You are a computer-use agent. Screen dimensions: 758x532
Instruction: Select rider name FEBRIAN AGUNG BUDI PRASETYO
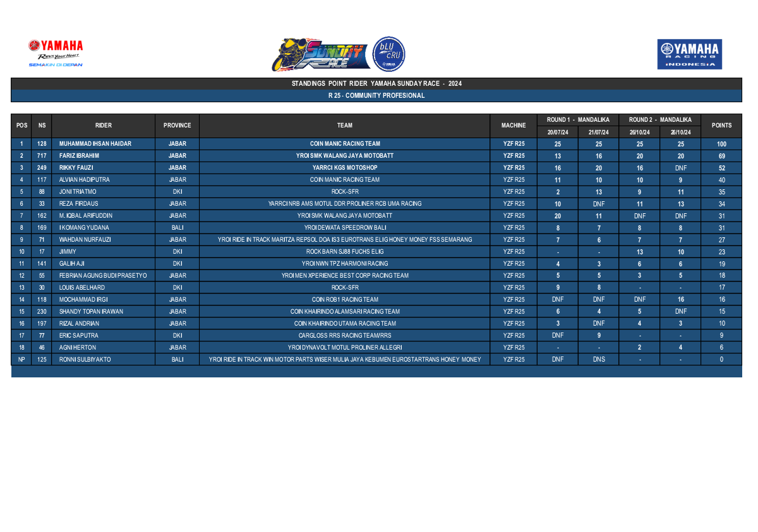click(103, 276)
